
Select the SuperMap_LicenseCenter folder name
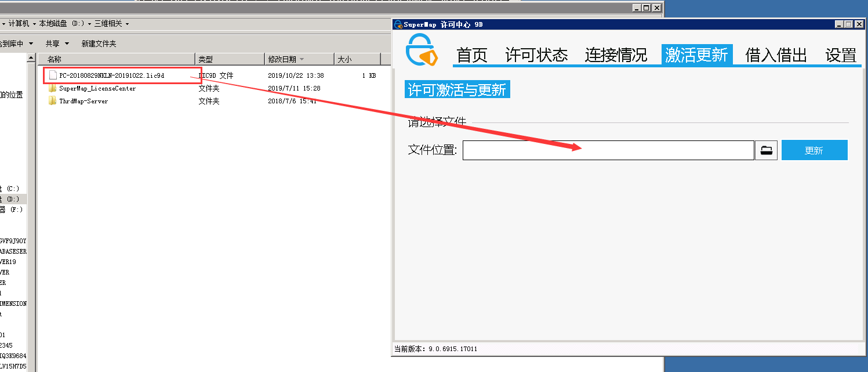pyautogui.click(x=97, y=88)
